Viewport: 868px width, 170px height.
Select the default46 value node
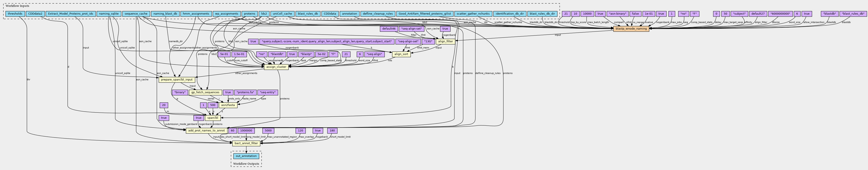pos(389,29)
